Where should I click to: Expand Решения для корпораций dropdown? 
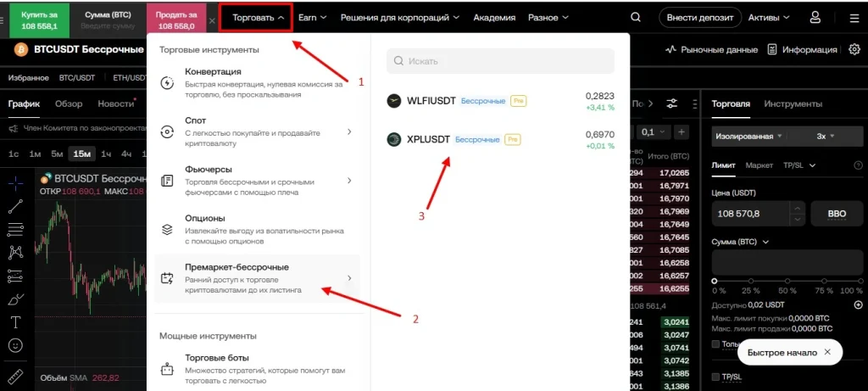pos(400,17)
